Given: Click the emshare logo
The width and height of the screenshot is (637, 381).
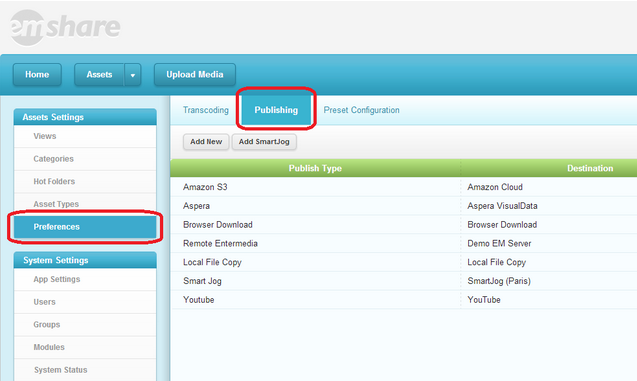Looking at the screenshot, I should tap(65, 27).
